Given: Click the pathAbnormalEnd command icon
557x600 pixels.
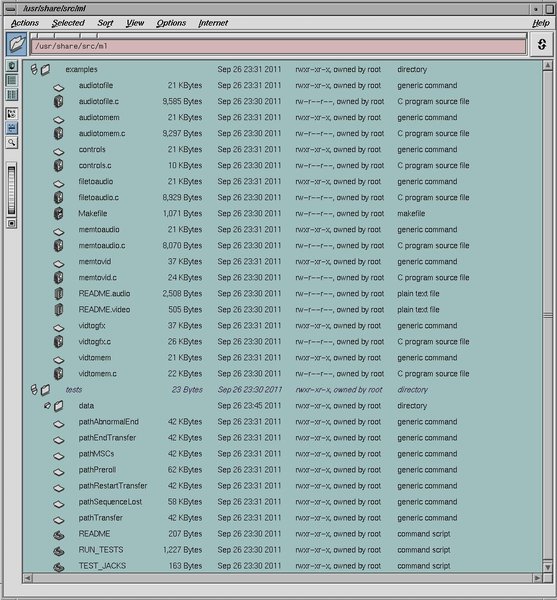Looking at the screenshot, I should (x=59, y=424).
